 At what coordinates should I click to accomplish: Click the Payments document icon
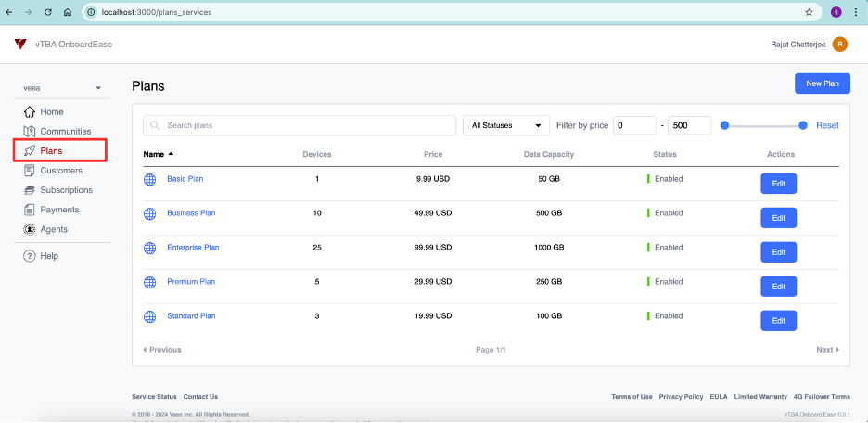click(x=30, y=210)
